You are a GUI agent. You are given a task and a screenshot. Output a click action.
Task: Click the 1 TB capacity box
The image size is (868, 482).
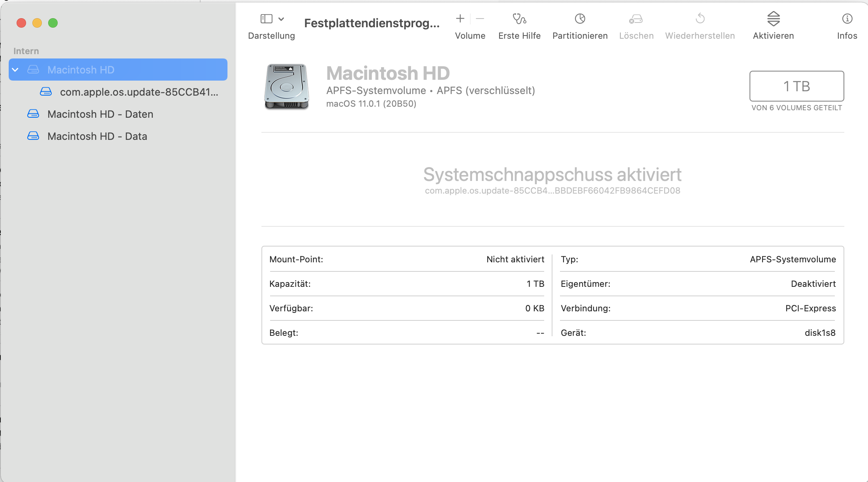coord(796,86)
